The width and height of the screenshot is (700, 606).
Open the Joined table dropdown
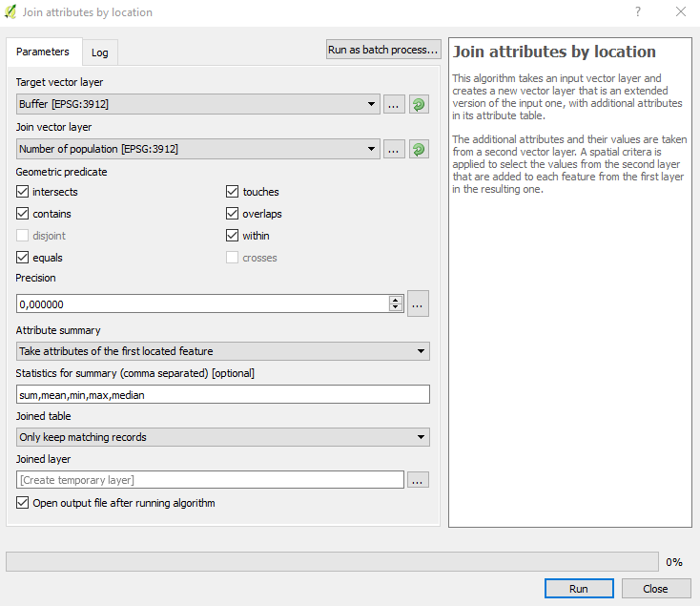click(223, 437)
